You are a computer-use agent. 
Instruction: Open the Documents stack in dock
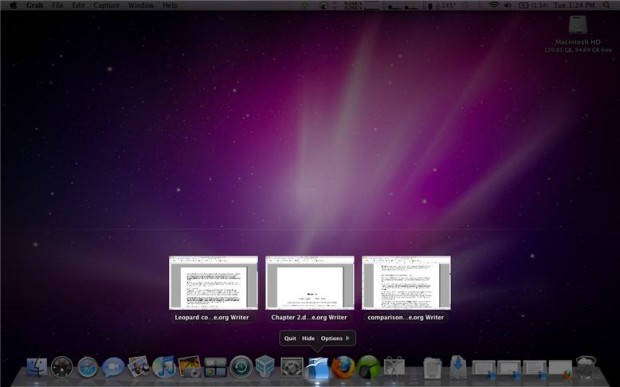pos(433,368)
